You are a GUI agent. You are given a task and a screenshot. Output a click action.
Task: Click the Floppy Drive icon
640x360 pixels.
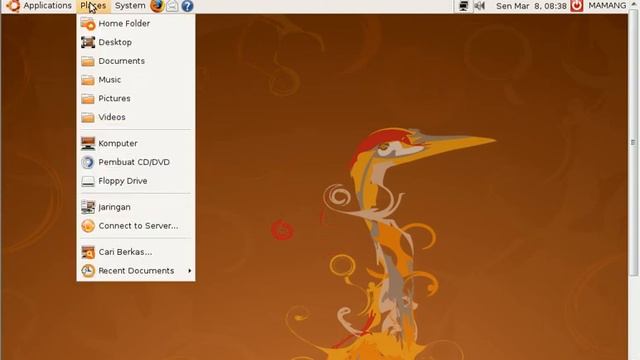click(x=88, y=181)
